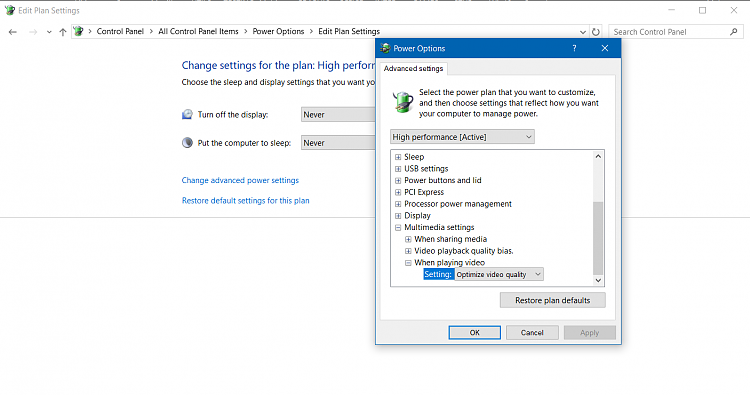The width and height of the screenshot is (750, 395).
Task: Collapse the Multimedia settings node
Action: point(398,228)
